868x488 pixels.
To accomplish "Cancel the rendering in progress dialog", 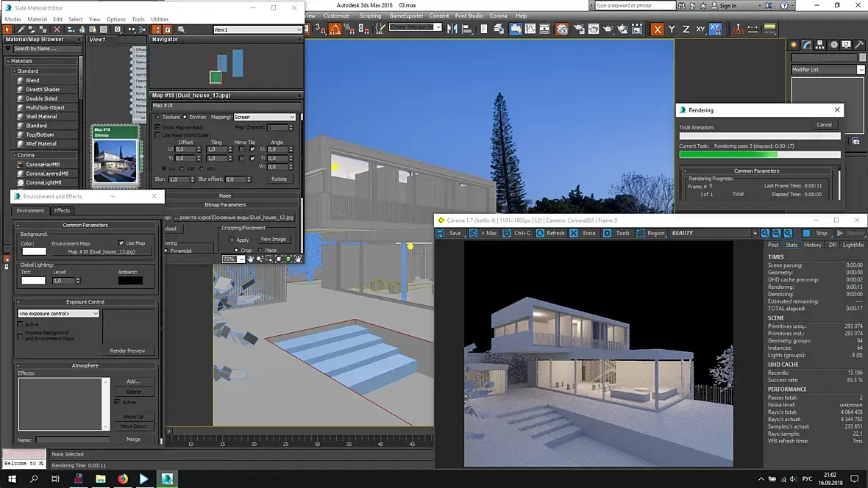I will tap(824, 125).
